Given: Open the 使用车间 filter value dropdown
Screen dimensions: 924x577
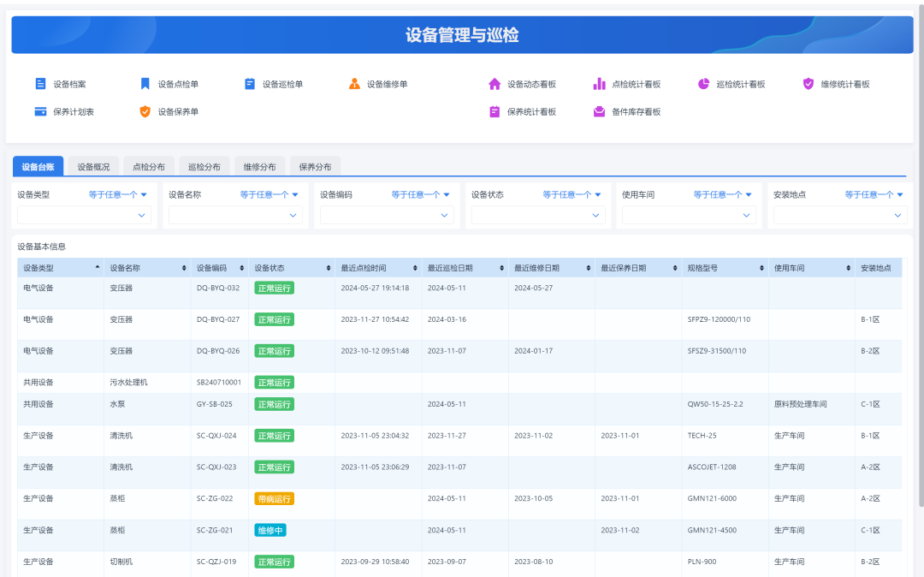Looking at the screenshot, I should pos(689,215).
